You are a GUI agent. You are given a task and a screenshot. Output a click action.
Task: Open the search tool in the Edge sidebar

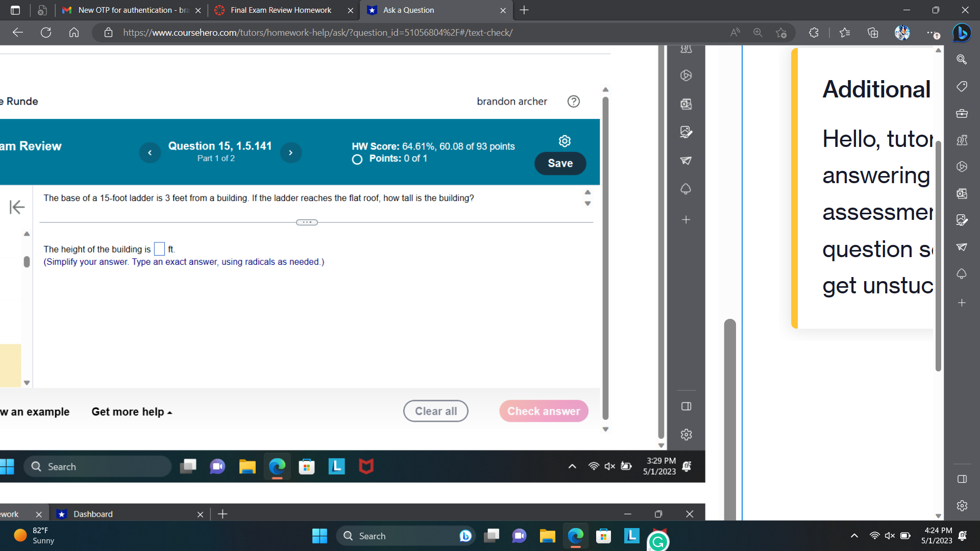pyautogui.click(x=962, y=60)
